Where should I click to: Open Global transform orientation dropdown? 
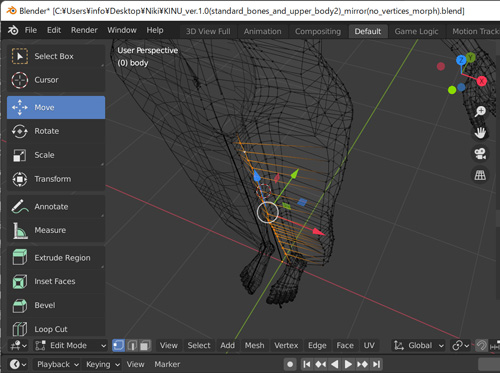[419, 346]
